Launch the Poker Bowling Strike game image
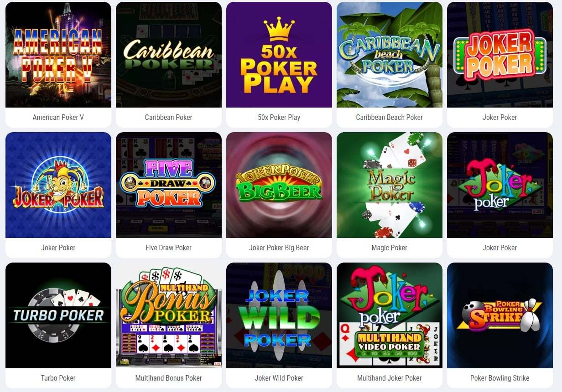This screenshot has height=392, width=562. click(x=500, y=315)
